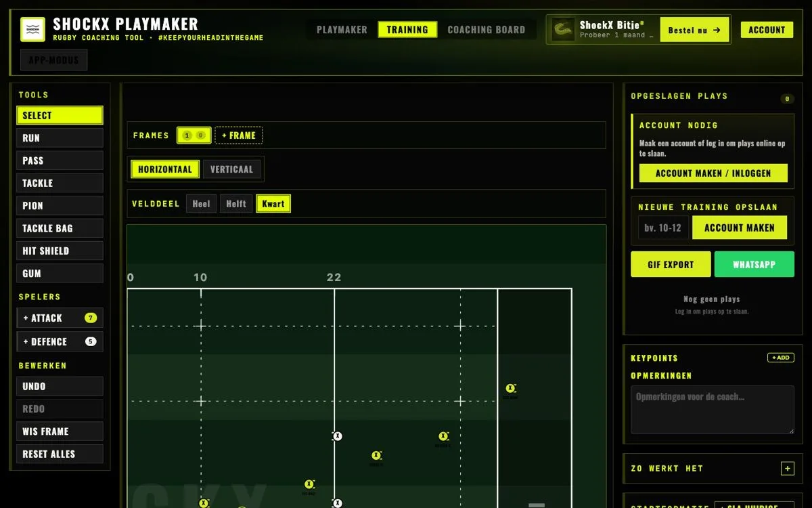Screen dimensions: 812x508
Task: Click the ShockX logo icon
Action: point(32,30)
